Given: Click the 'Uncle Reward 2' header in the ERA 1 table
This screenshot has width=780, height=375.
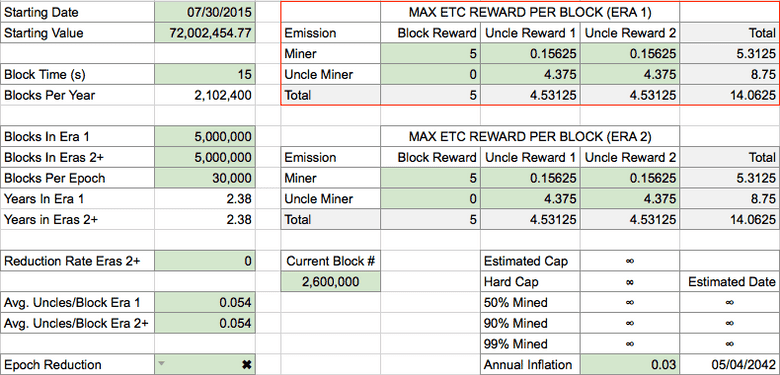Looking at the screenshot, I should (630, 33).
